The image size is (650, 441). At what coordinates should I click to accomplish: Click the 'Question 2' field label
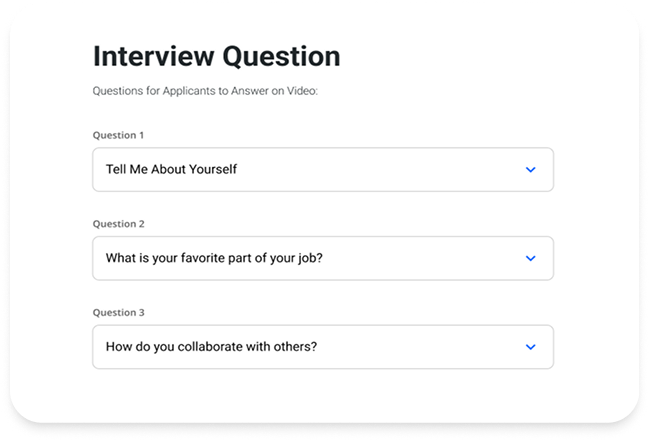pyautogui.click(x=118, y=224)
